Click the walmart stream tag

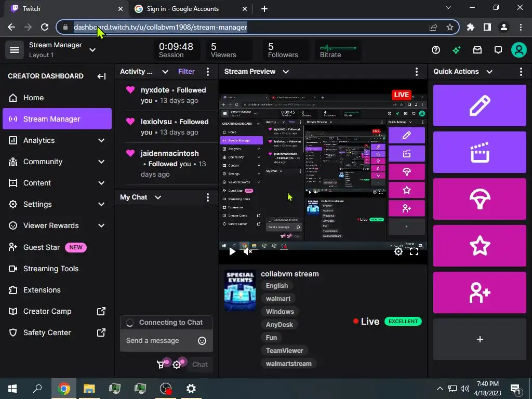tap(278, 299)
